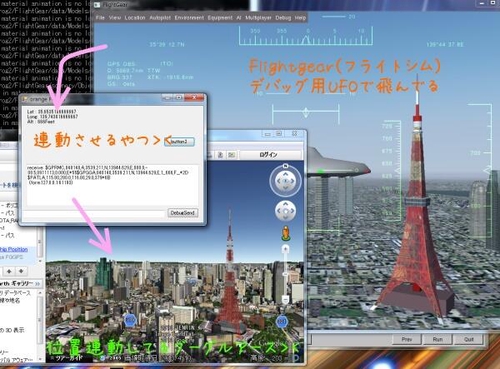Open the FlightGear View menu
500x369 pixels.
(x=115, y=18)
